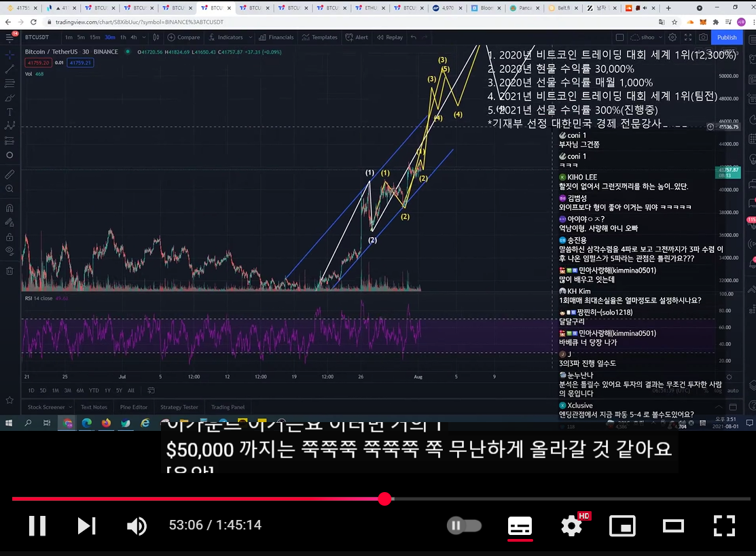The image size is (756, 556).
Task: Click the BTCUSDT symbol search field
Action: click(39, 37)
